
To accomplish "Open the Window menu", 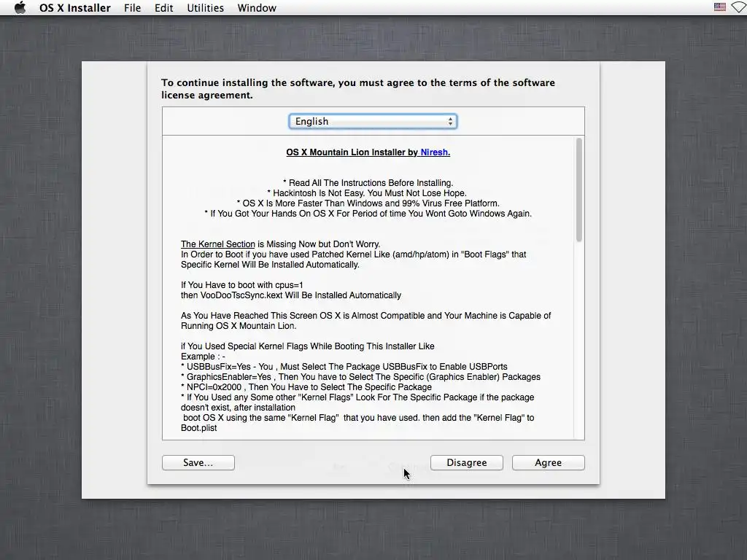I will click(x=257, y=7).
